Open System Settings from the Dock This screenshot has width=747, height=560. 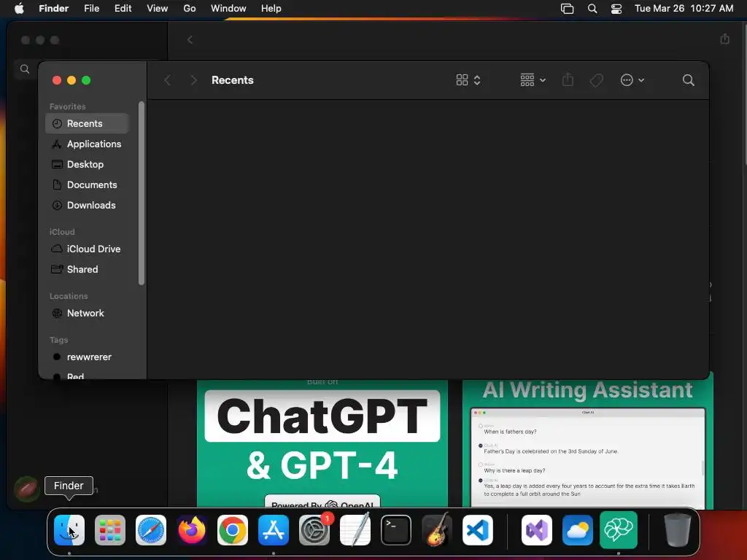point(314,530)
